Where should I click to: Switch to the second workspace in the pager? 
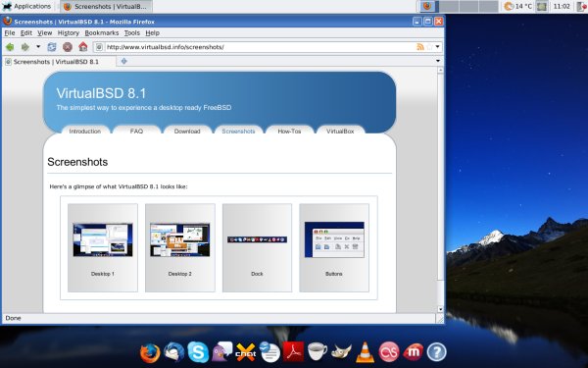point(449,7)
